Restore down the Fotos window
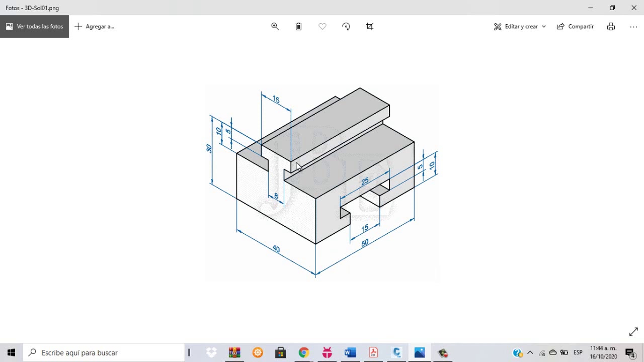The height and width of the screenshot is (362, 644). click(612, 8)
